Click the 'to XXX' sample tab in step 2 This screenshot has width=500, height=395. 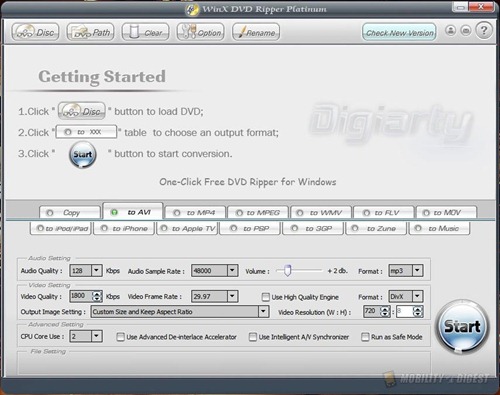(x=86, y=132)
